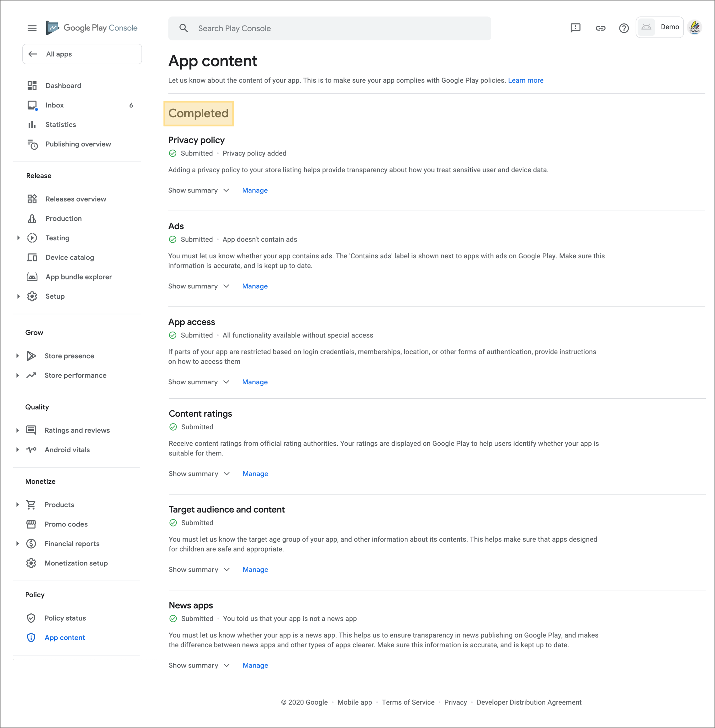Open Dashboard in the sidebar
Image resolution: width=715 pixels, height=728 pixels.
(63, 86)
